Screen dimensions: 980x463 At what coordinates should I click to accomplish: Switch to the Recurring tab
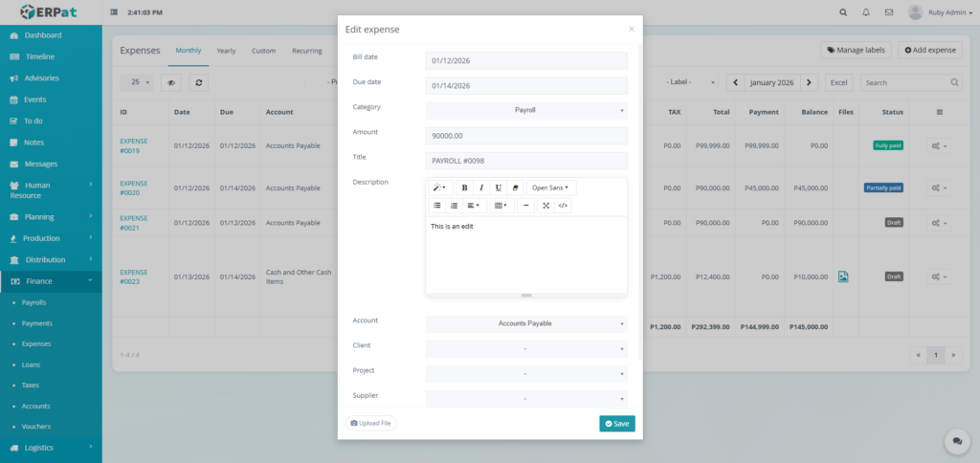(x=307, y=51)
